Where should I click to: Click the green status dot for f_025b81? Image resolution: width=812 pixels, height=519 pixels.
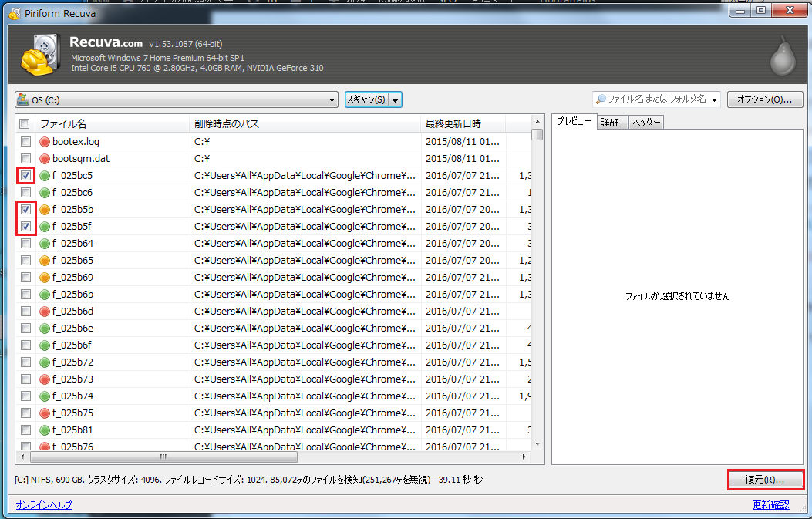[x=45, y=430]
